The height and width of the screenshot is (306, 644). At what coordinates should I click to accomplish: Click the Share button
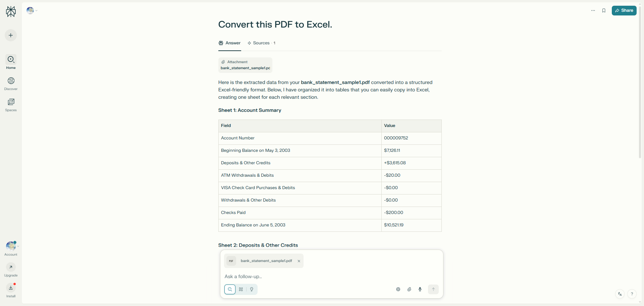[x=624, y=10]
